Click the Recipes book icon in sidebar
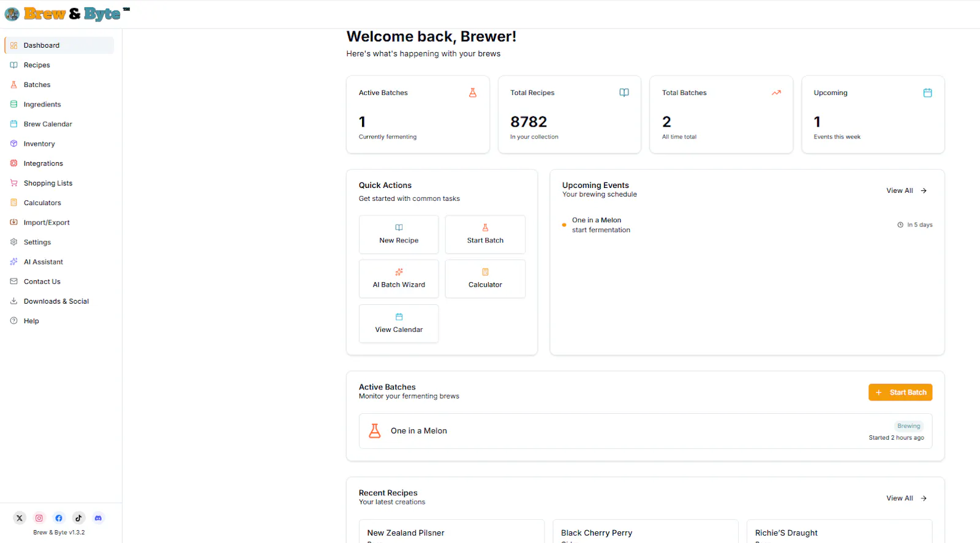The height and width of the screenshot is (543, 980). (x=13, y=65)
